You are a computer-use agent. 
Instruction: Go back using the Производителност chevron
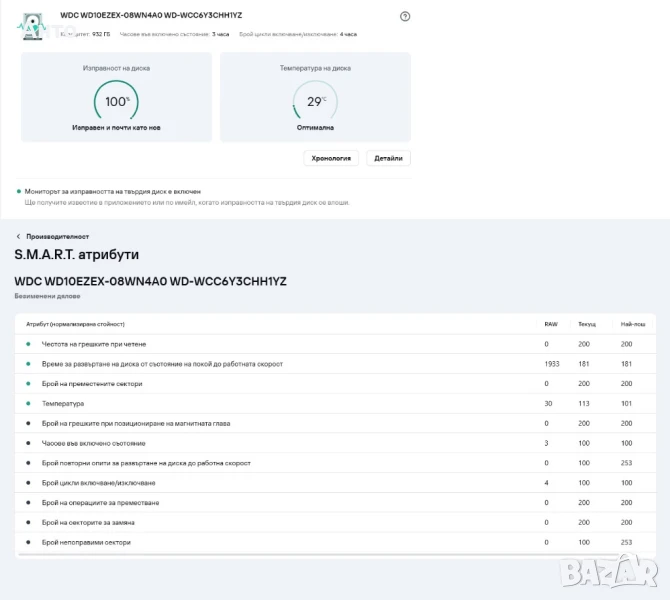(x=18, y=237)
